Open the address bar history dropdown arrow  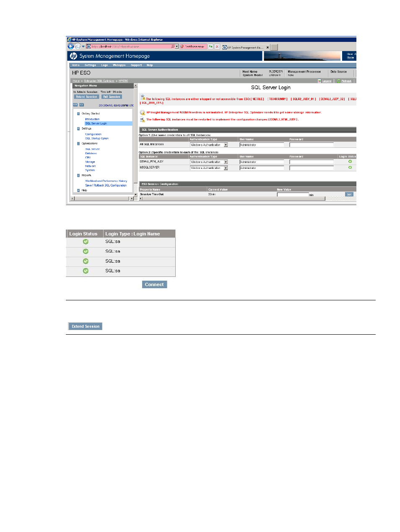[x=177, y=46]
